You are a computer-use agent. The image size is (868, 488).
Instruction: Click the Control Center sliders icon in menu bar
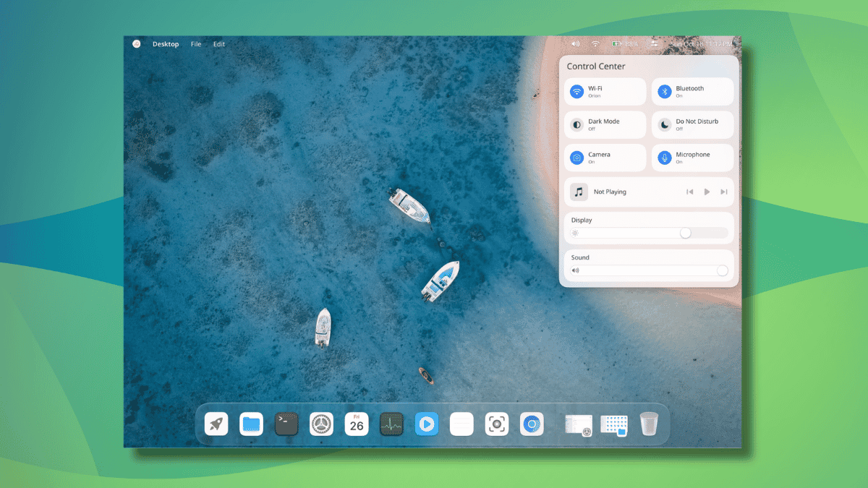click(655, 44)
